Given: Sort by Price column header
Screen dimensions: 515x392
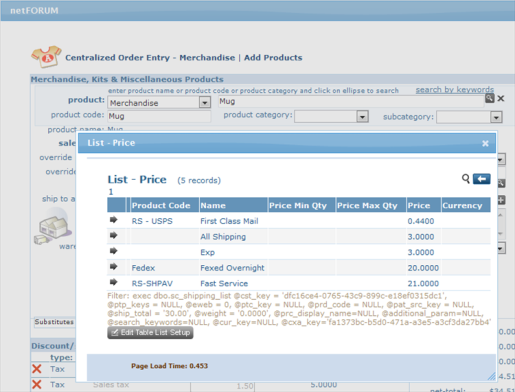Looking at the screenshot, I should [419, 205].
